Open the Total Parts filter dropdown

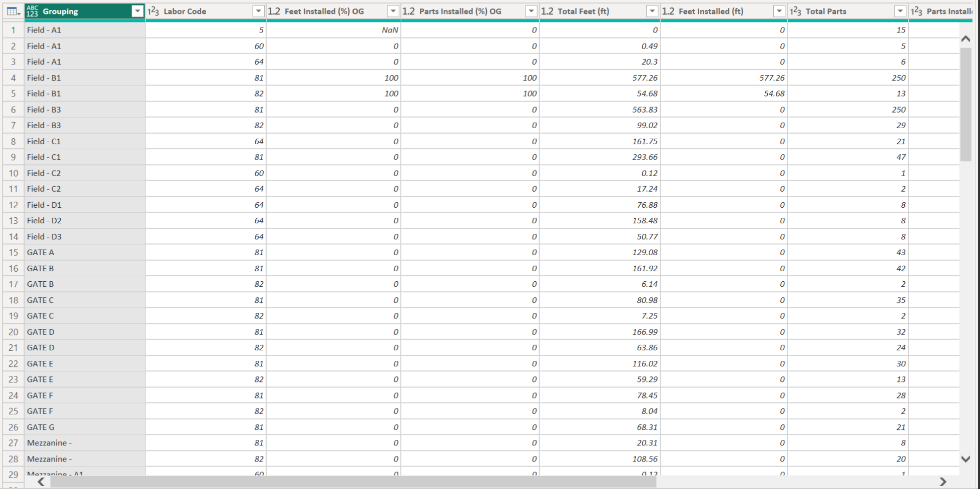click(x=900, y=11)
